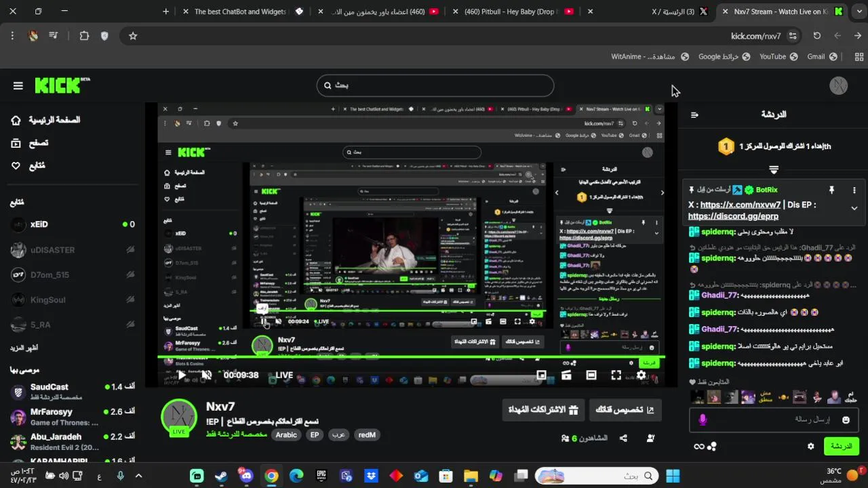Open the discord.gg/eprp link
The width and height of the screenshot is (868, 488).
(734, 216)
